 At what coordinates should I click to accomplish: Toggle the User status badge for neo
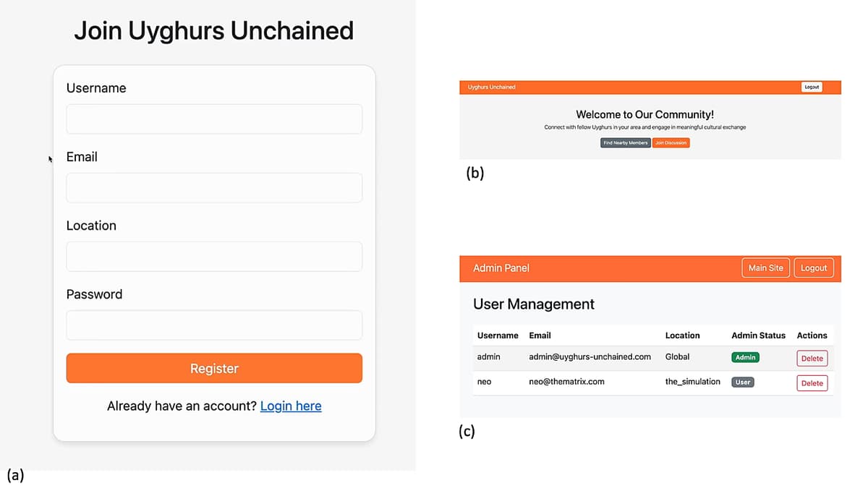click(743, 382)
